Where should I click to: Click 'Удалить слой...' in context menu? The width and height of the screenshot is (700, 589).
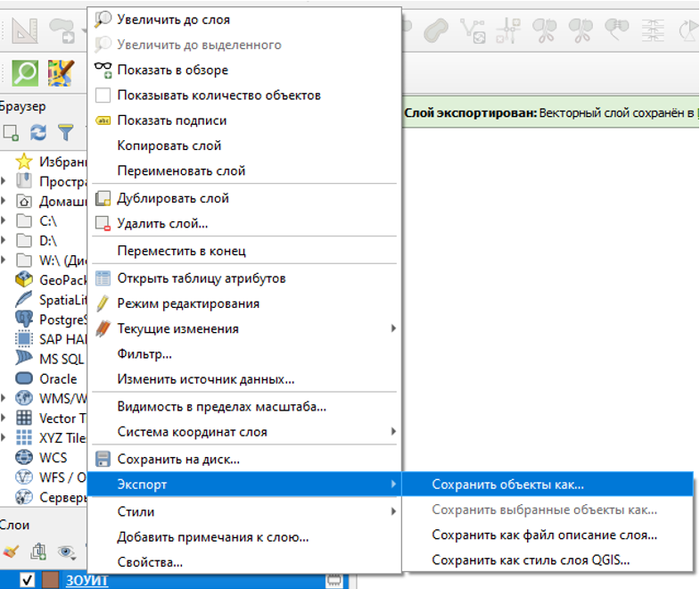point(162,223)
